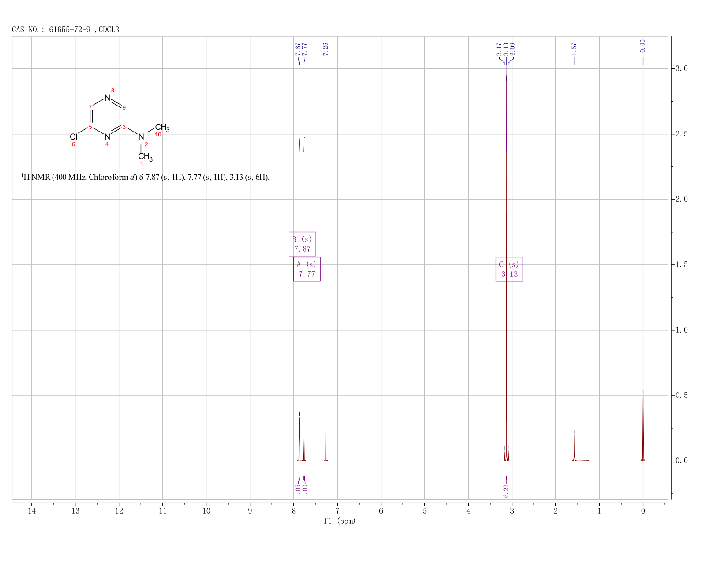
Task: Click the integral value 1.05 below the axis
Action: click(x=298, y=491)
